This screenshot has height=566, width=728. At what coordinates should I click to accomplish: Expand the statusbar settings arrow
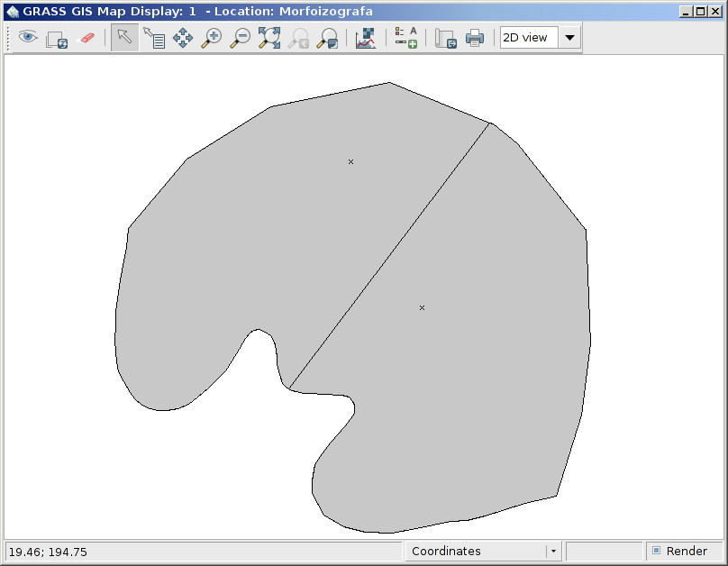[x=552, y=550]
